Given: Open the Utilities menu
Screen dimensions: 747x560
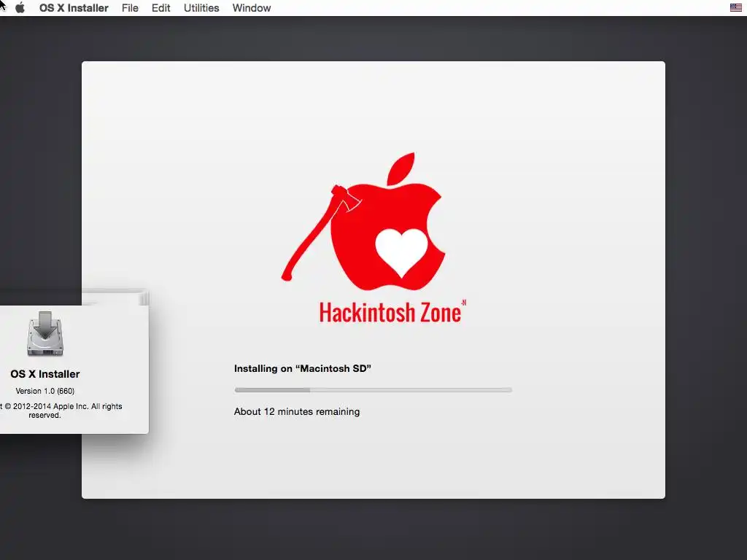Looking at the screenshot, I should (201, 8).
